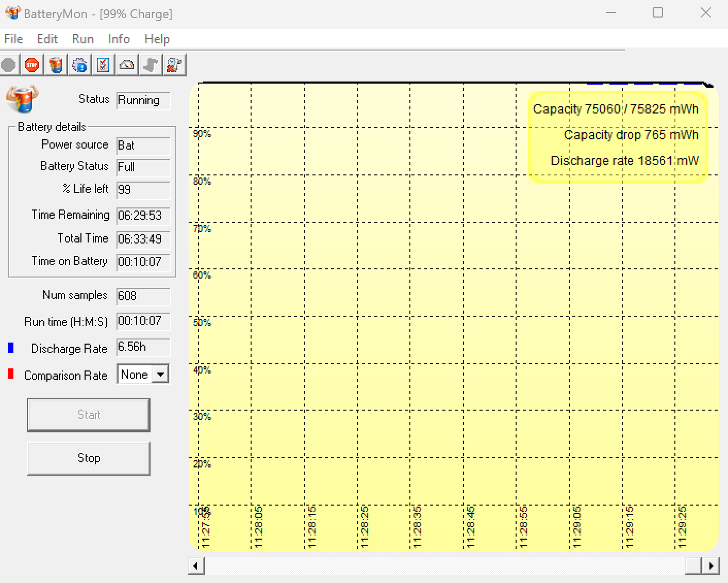The height and width of the screenshot is (583, 728).
Task: Click the Num samples field showing 608
Action: point(143,296)
